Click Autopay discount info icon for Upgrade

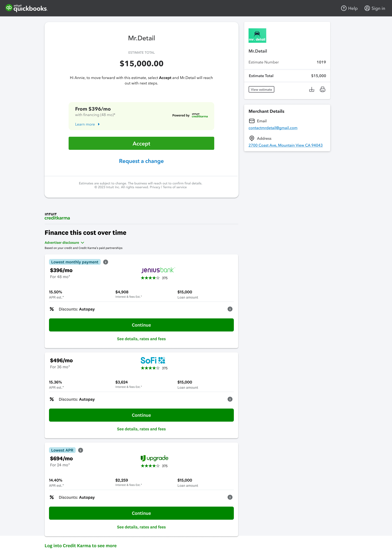(230, 497)
